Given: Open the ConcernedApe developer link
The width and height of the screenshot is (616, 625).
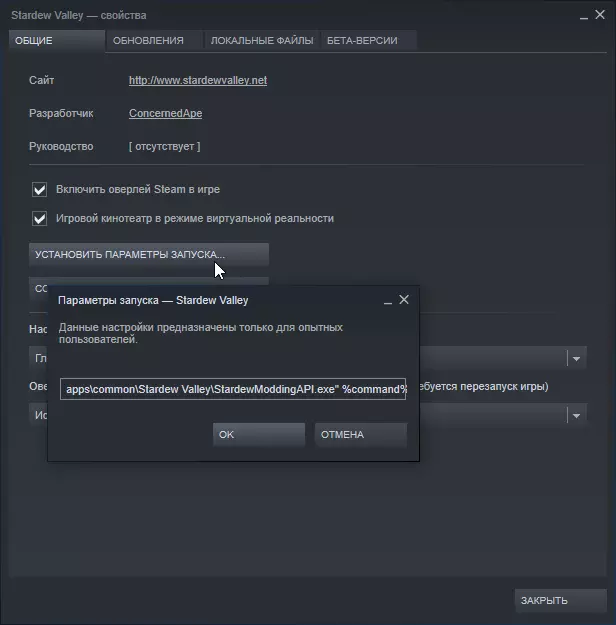Looking at the screenshot, I should 165,113.
